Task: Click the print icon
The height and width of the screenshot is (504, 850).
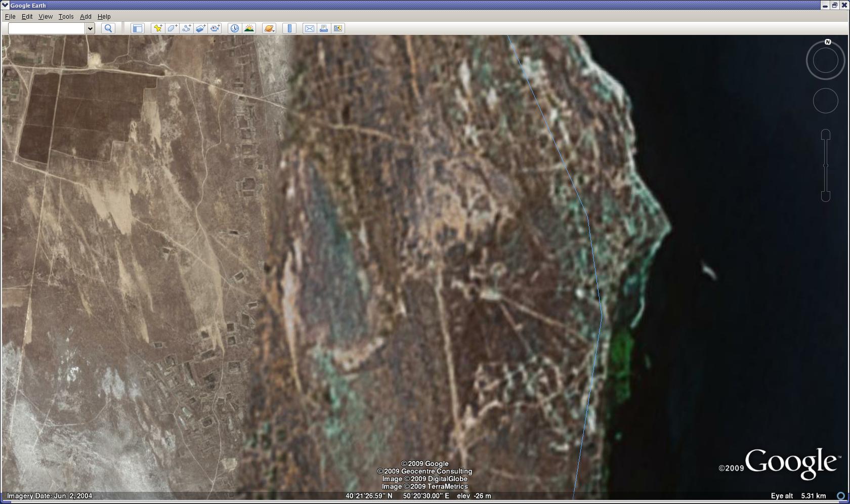Action: [x=324, y=28]
